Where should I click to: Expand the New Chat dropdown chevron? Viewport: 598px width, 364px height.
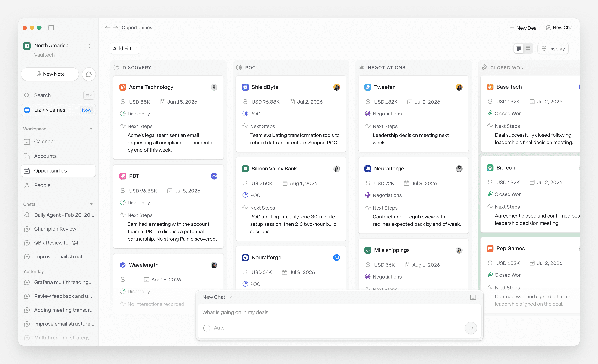coord(230,297)
